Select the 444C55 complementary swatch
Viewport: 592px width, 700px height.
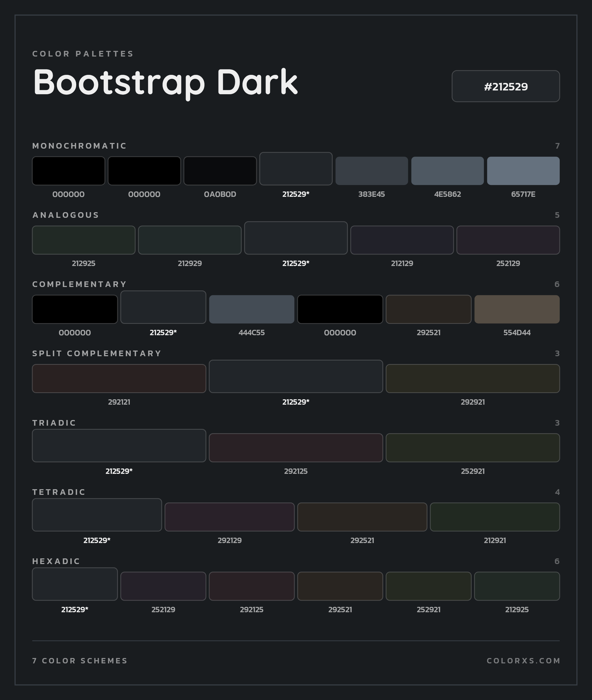click(252, 309)
